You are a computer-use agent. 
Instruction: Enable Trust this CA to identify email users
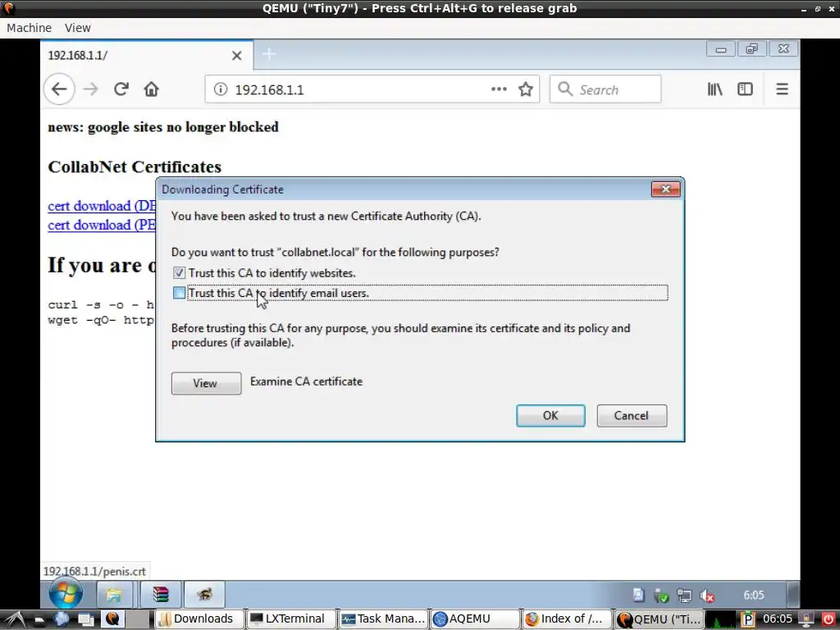click(179, 293)
